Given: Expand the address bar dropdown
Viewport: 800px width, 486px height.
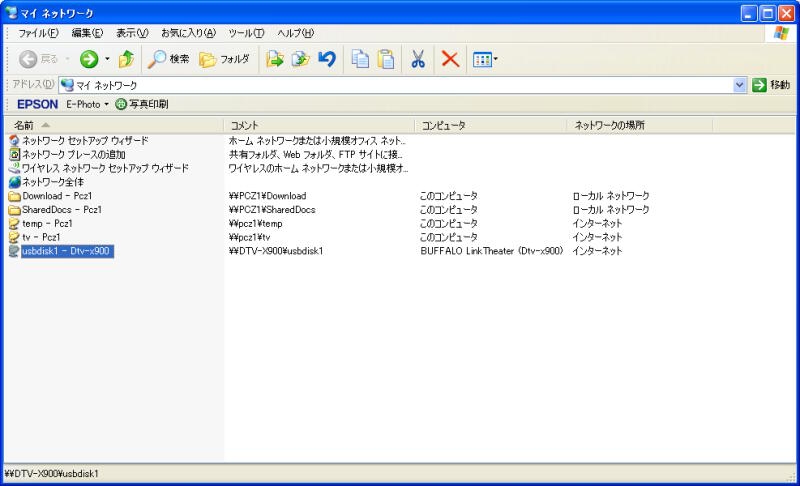Looking at the screenshot, I should (x=740, y=86).
